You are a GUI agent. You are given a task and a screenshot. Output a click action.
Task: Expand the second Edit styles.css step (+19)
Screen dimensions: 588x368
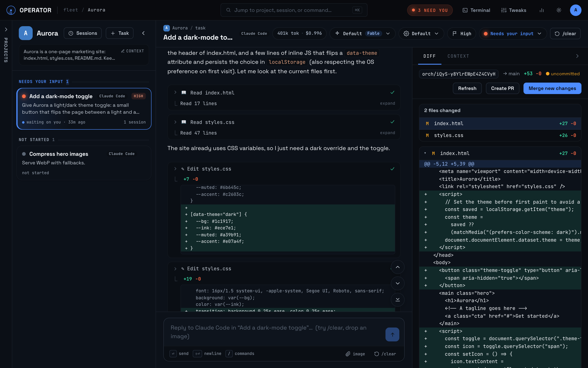pyautogui.click(x=175, y=269)
